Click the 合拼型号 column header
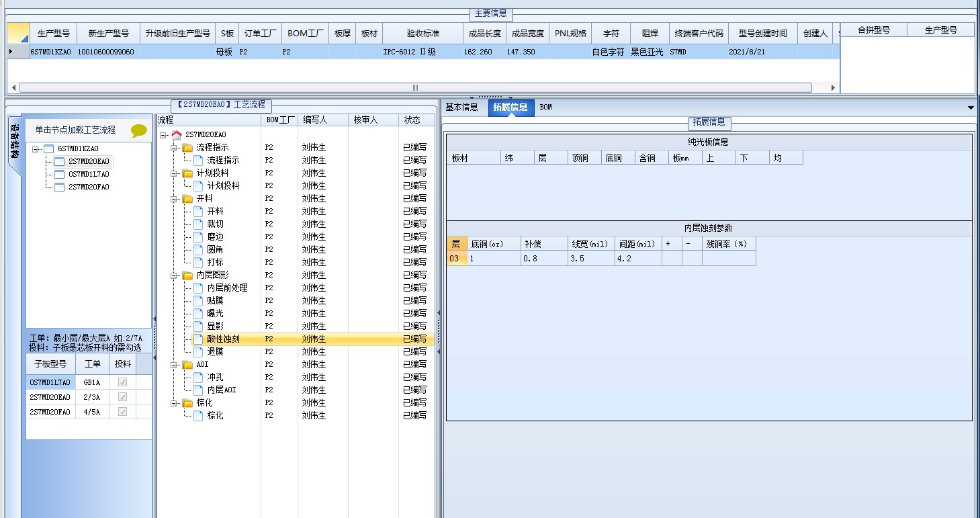The width and height of the screenshot is (980, 518). (874, 30)
